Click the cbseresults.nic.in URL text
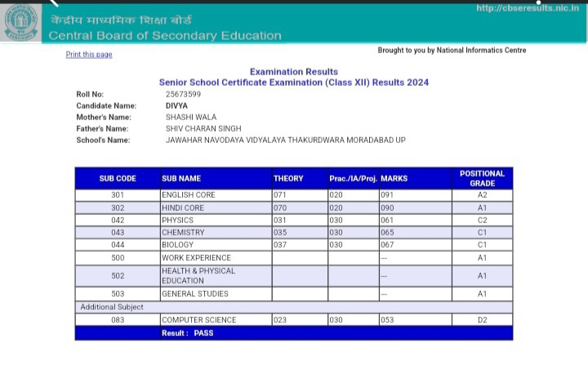Viewport: 588px width, 371px height. pyautogui.click(x=528, y=8)
